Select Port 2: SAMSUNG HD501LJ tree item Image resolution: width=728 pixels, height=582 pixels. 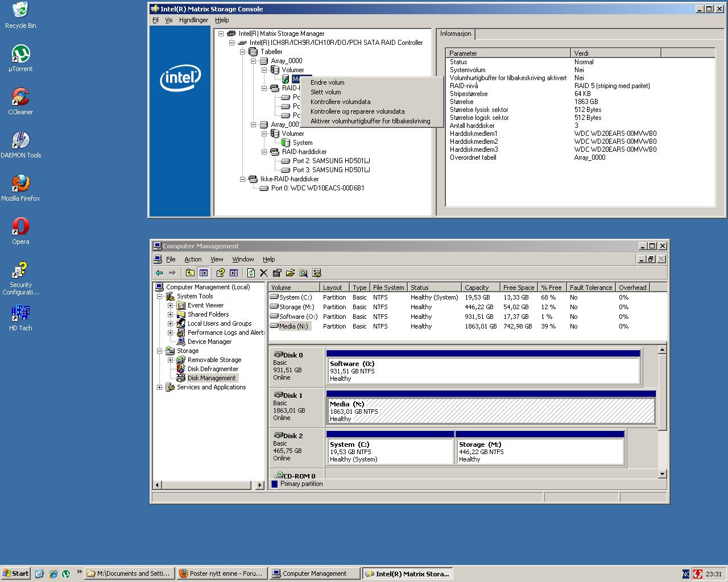pyautogui.click(x=331, y=161)
